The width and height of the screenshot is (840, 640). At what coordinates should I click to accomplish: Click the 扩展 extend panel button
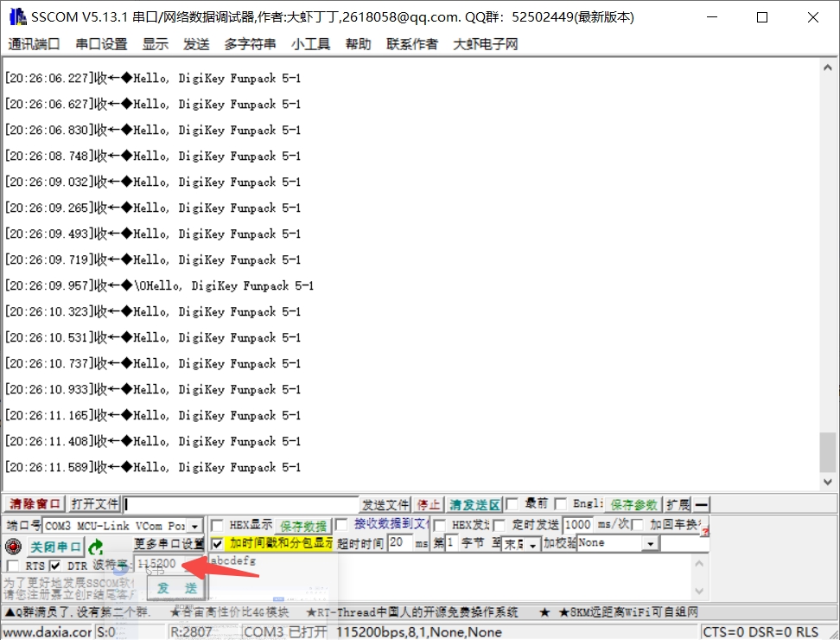[678, 504]
